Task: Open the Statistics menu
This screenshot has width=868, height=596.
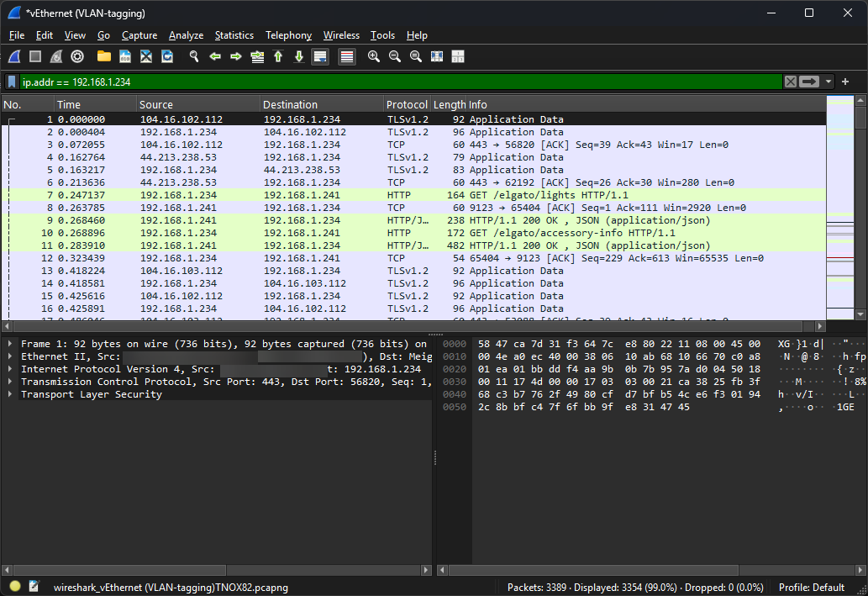Action: coord(234,35)
